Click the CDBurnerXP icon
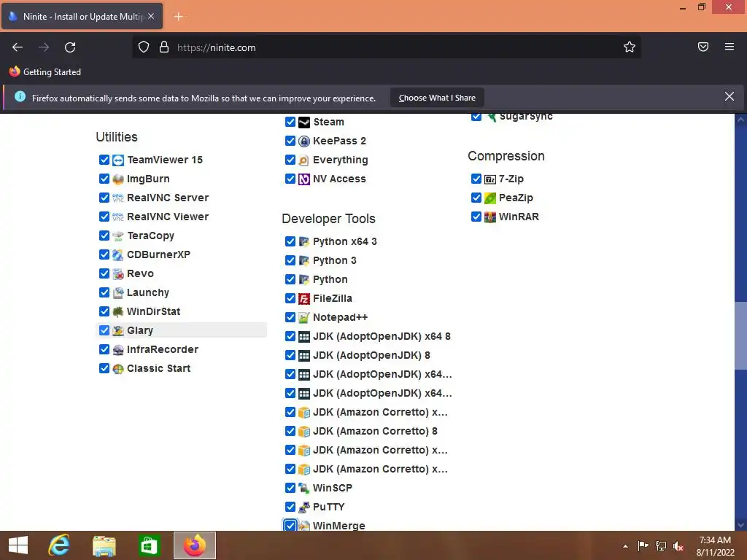Screen dimensions: 747x560 coord(117,254)
